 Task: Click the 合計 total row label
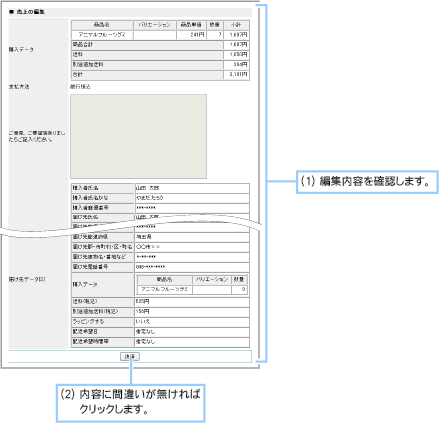(x=147, y=75)
